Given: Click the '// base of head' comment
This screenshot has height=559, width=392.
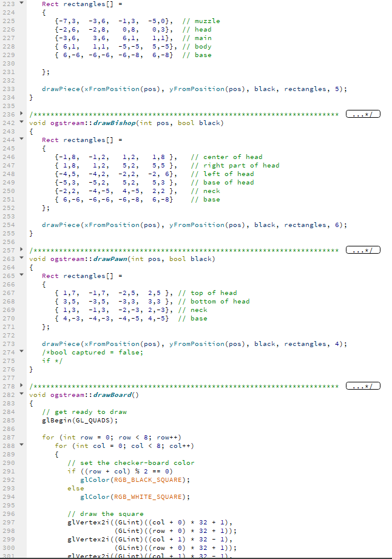Looking at the screenshot, I should [222, 183].
